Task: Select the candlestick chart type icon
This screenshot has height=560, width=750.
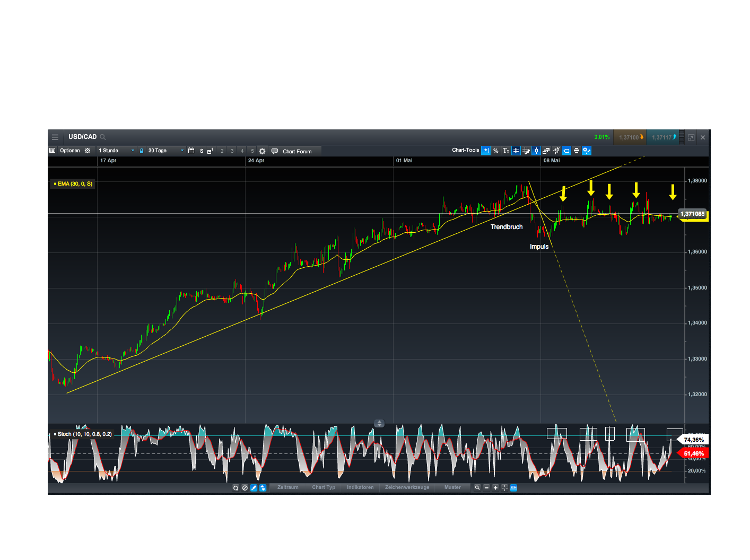Action: 536,151
